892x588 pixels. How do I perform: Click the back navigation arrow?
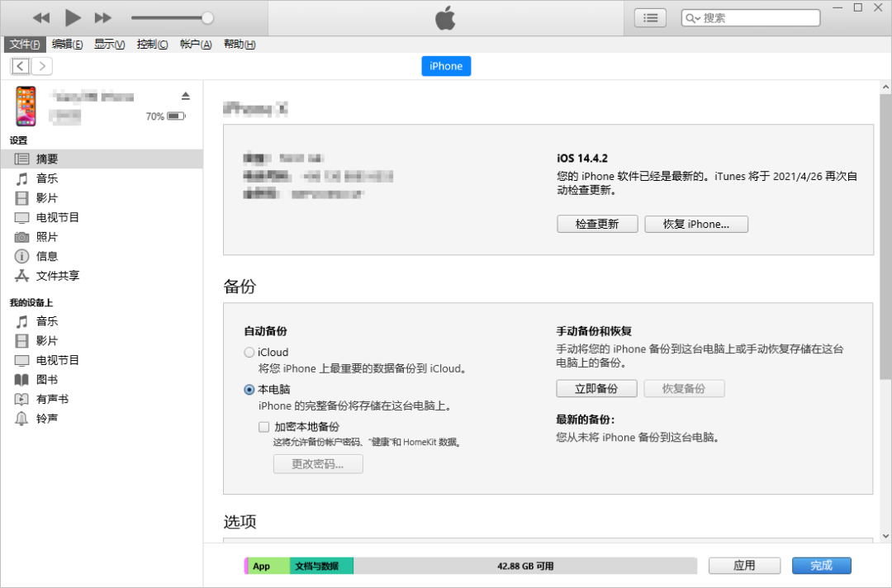pos(21,66)
